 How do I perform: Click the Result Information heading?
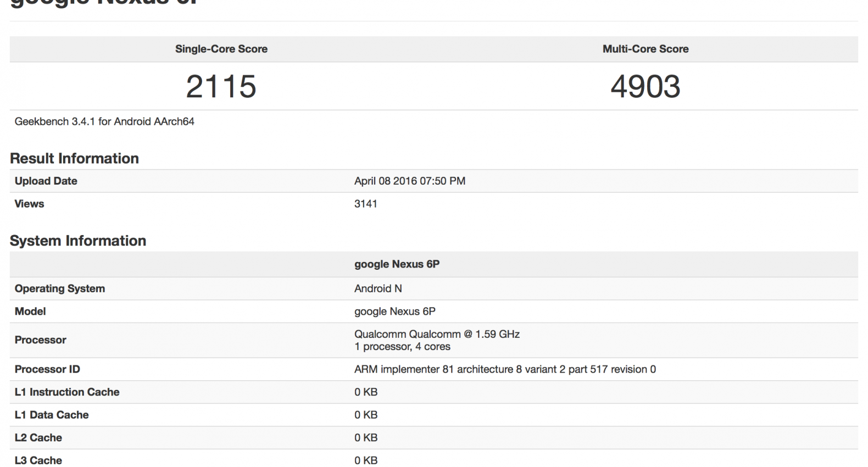point(74,158)
